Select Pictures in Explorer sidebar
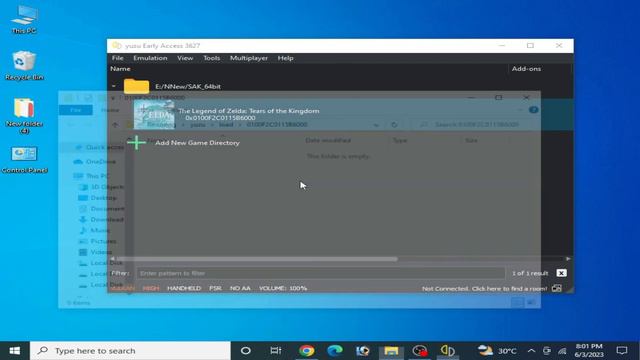The image size is (640, 360). point(98,241)
